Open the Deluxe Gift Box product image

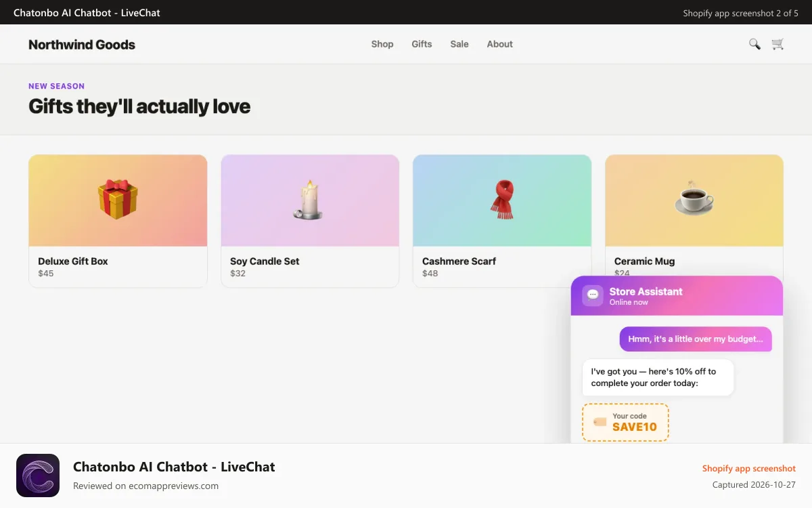[x=118, y=200]
